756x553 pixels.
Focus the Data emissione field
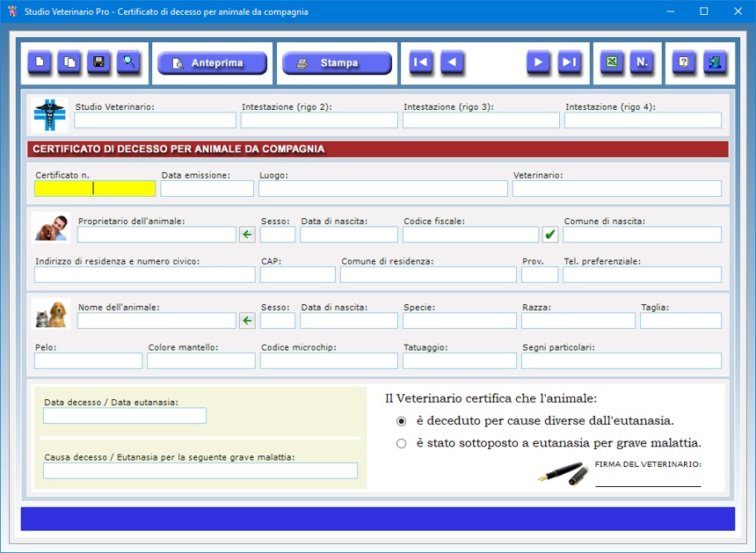pyautogui.click(x=207, y=188)
